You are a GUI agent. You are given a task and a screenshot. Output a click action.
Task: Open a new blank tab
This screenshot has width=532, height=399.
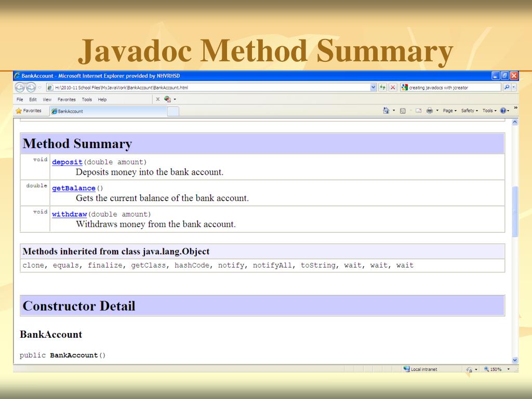[x=173, y=111]
